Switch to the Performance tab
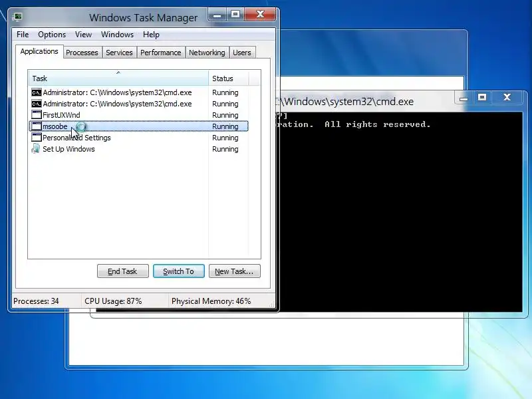 161,53
